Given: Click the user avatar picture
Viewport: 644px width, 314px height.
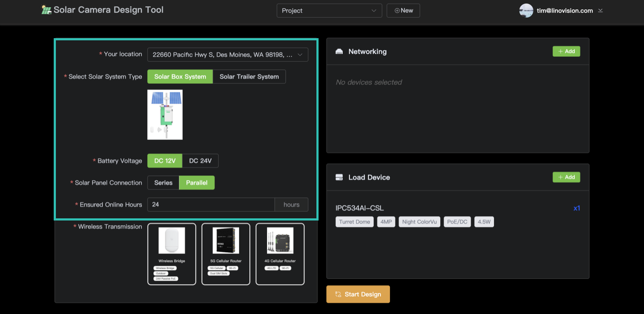Looking at the screenshot, I should 526,11.
